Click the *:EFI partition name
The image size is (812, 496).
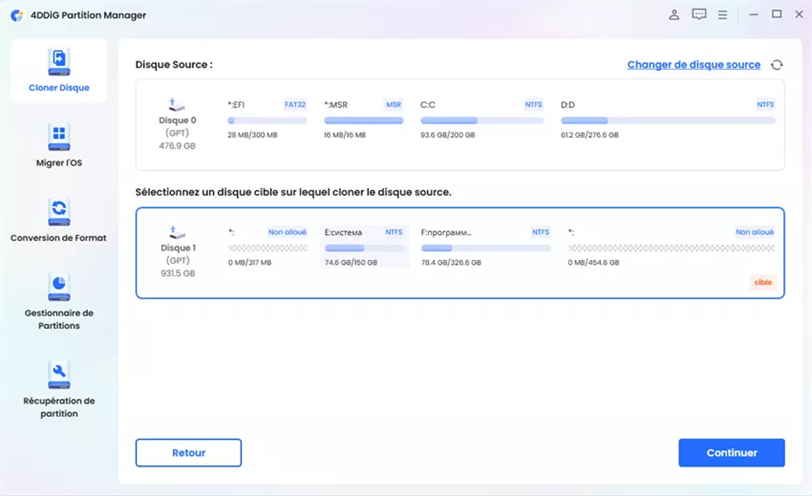pos(236,105)
